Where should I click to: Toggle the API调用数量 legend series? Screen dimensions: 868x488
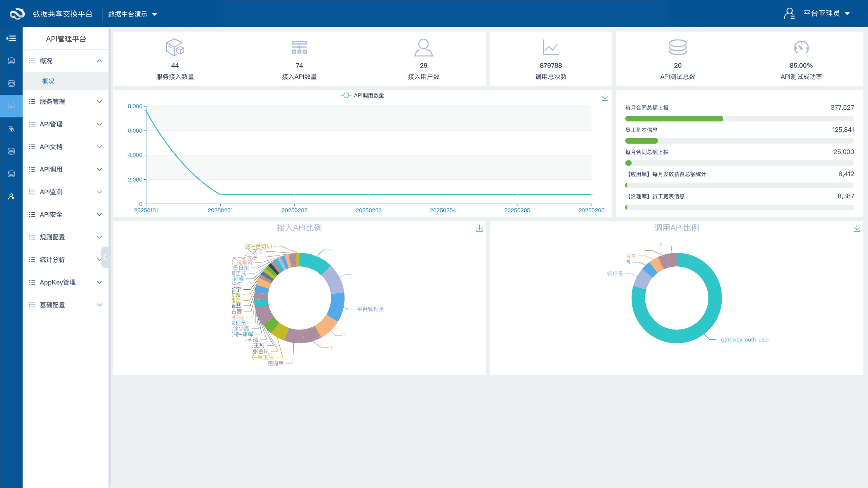tap(362, 95)
